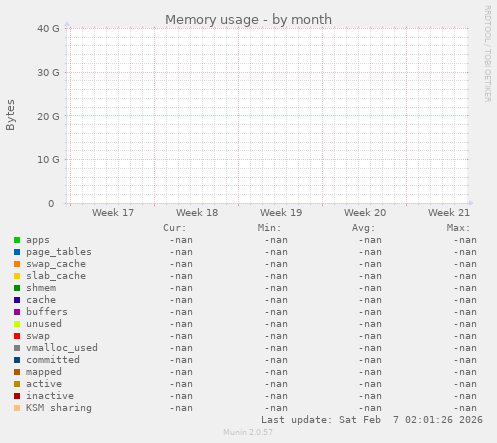The width and height of the screenshot is (497, 443).
Task: Click the '30 G' y-axis label
Action: click(x=48, y=72)
